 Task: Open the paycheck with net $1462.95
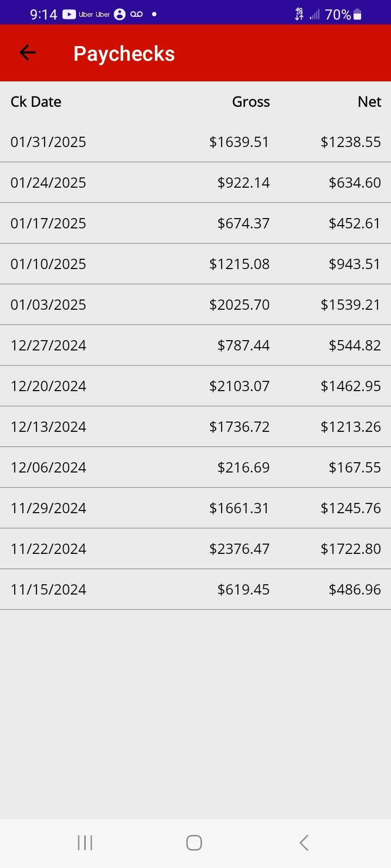[x=195, y=386]
